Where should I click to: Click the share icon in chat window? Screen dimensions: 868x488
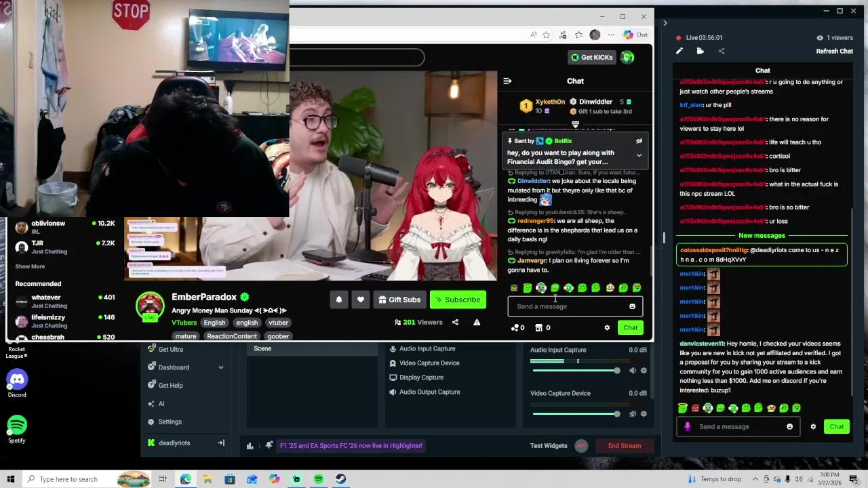tap(721, 51)
